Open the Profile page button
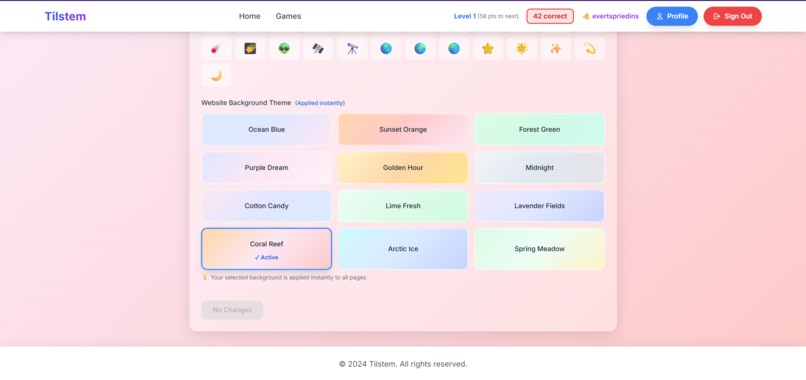This screenshot has height=380, width=806. point(672,16)
